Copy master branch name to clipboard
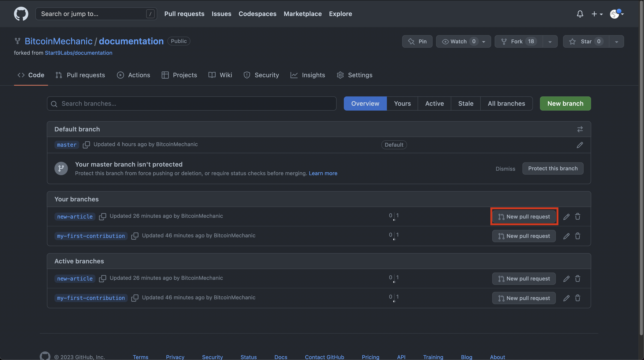Screen dimensions: 644x360 (x=86, y=145)
